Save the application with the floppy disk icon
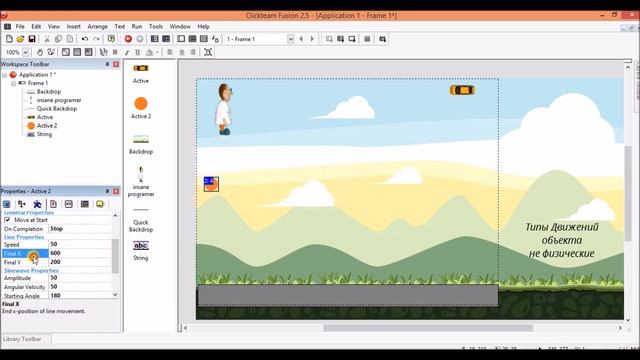The width and height of the screenshot is (640, 360). point(31,39)
